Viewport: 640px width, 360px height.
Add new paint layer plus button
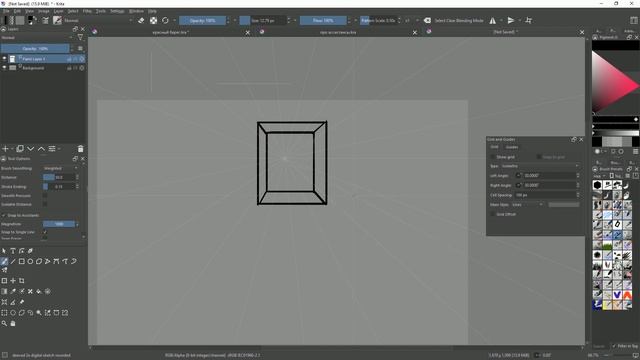[x=5, y=149]
